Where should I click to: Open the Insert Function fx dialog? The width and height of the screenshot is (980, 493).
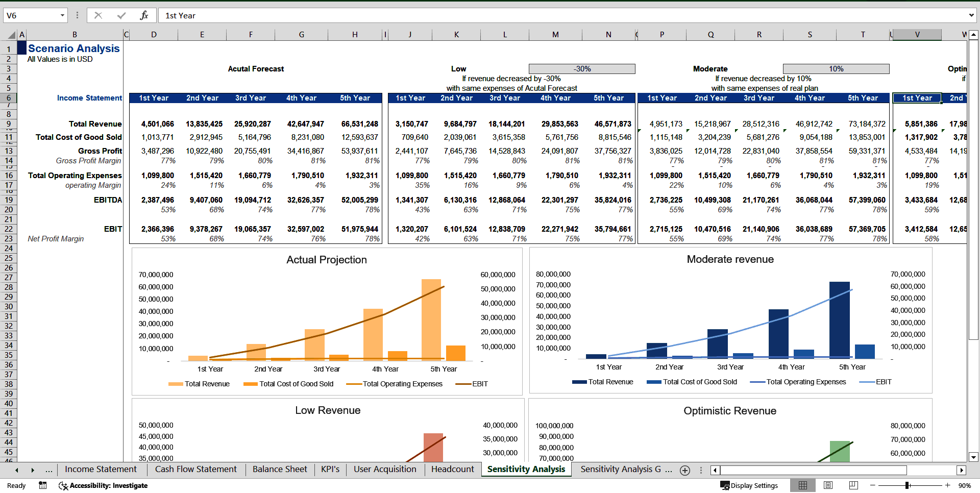point(144,15)
